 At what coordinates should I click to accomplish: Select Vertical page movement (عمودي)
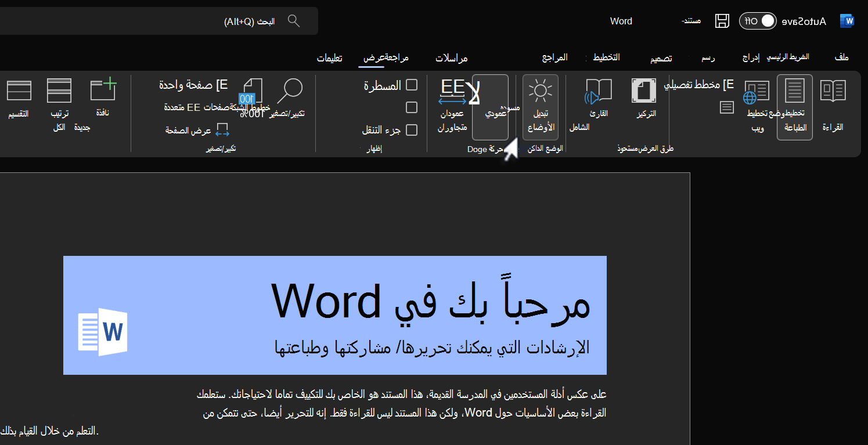point(490,107)
